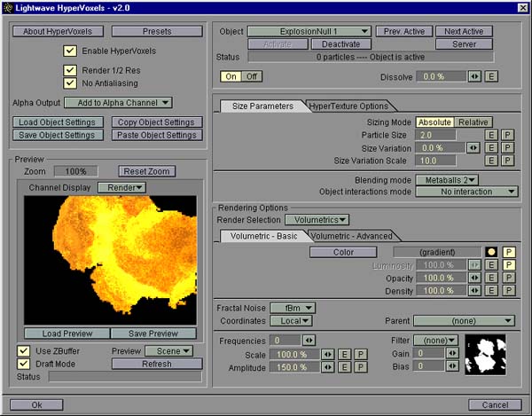The image size is (532, 416).
Task: Open the Channel Display Render dropdown
Action: coord(121,188)
